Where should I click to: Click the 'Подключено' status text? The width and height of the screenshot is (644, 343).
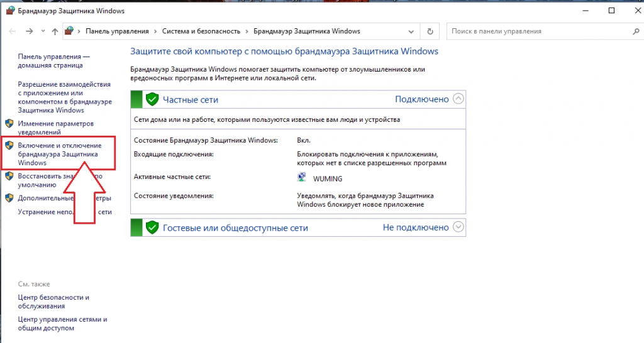click(x=421, y=99)
